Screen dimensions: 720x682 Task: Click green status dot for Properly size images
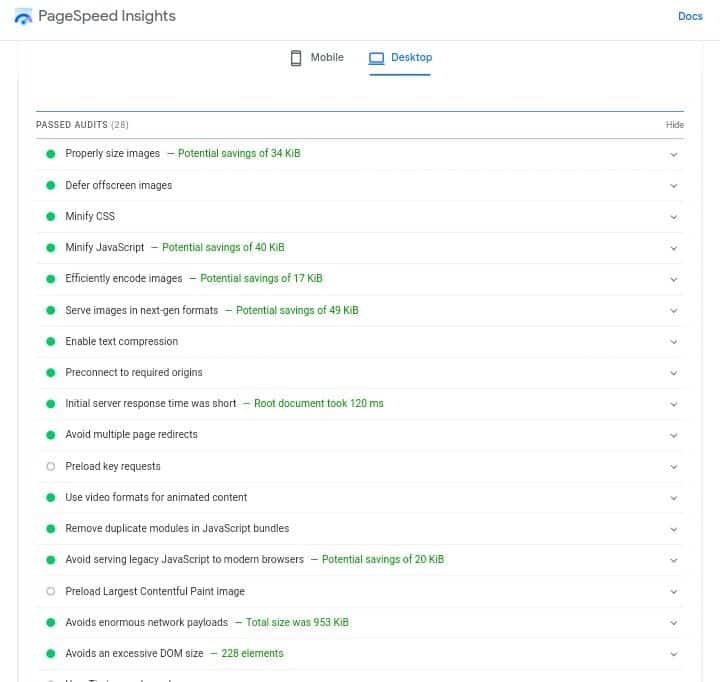pos(51,154)
